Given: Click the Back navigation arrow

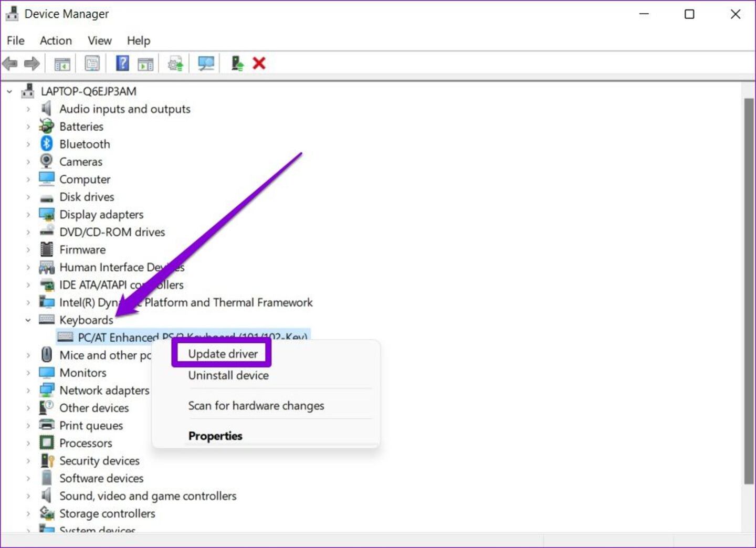Looking at the screenshot, I should [9, 63].
